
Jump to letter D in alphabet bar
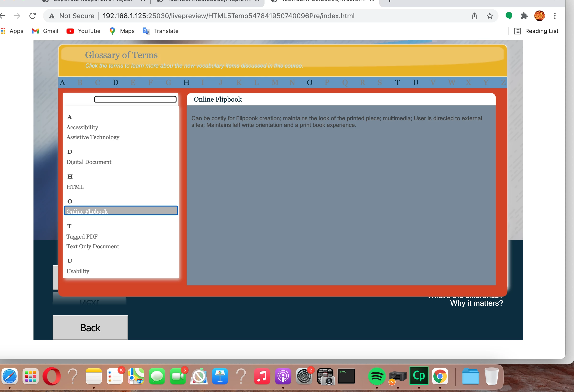(115, 82)
